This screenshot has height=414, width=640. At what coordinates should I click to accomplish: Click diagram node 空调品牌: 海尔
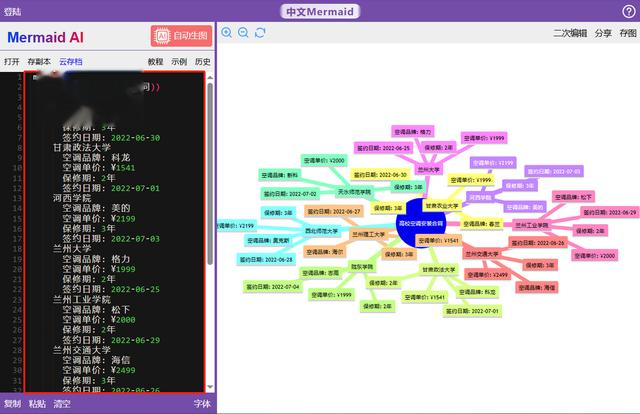pyautogui.click(x=324, y=252)
